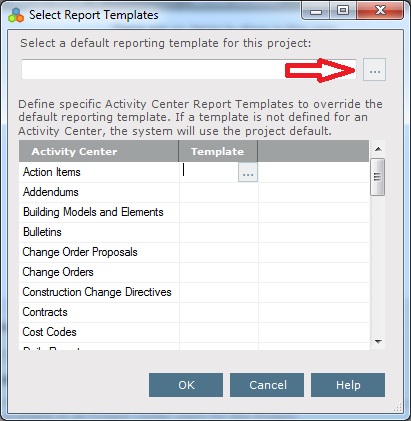Select the Change Order Proposals row
411x421 pixels.
coord(194,252)
